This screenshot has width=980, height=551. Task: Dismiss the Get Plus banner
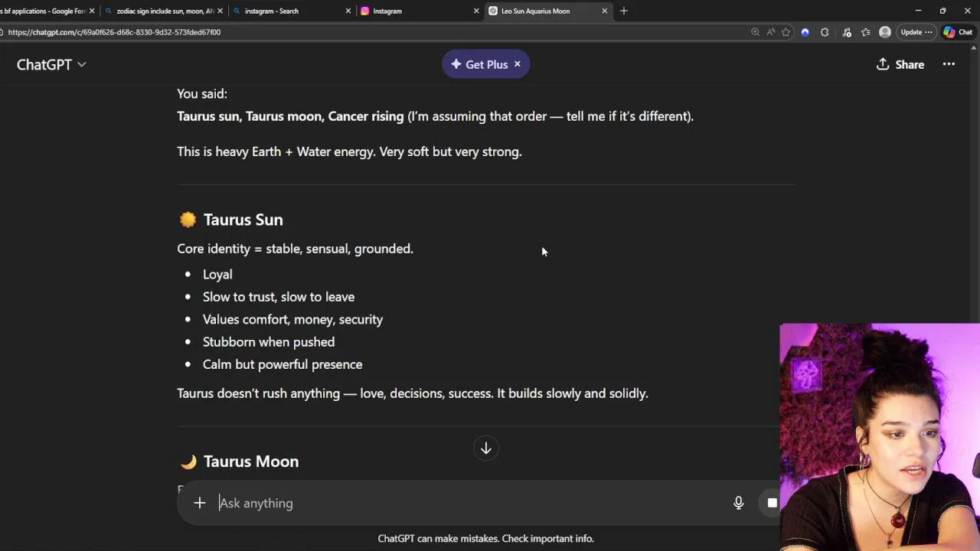(x=518, y=64)
